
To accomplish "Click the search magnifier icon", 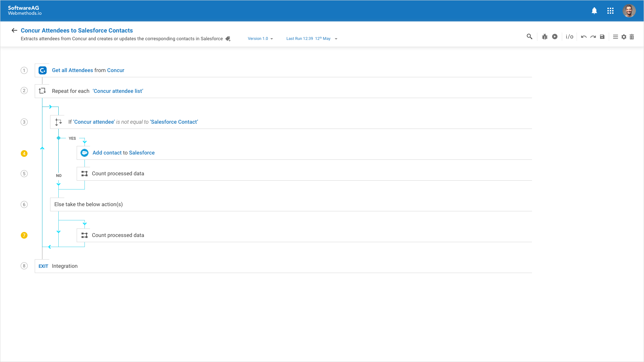I will click(530, 37).
